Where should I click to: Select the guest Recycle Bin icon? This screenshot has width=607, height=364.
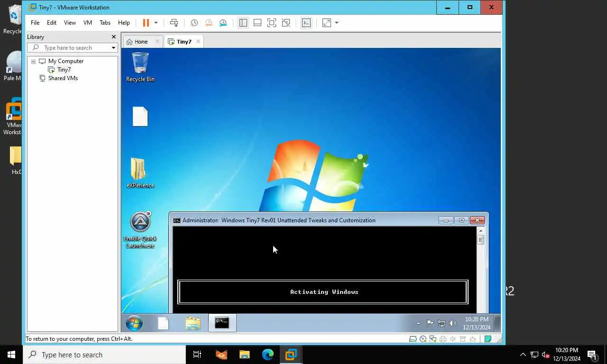tap(140, 67)
